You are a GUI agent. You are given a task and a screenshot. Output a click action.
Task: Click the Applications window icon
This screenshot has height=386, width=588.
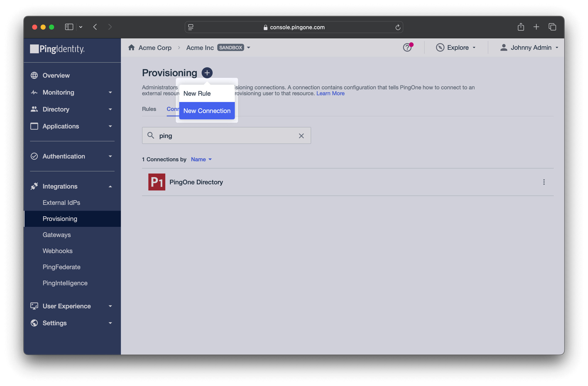tap(34, 126)
